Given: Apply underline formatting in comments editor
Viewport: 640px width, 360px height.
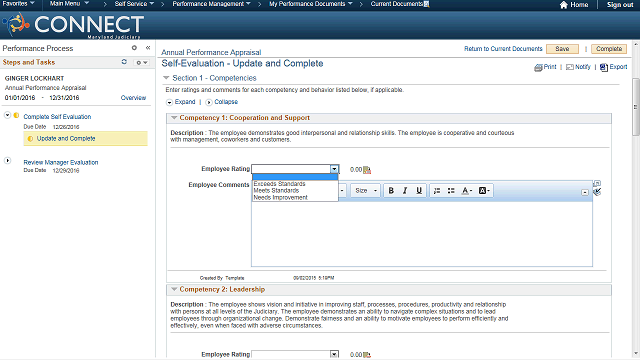Looking at the screenshot, I should click(419, 191).
